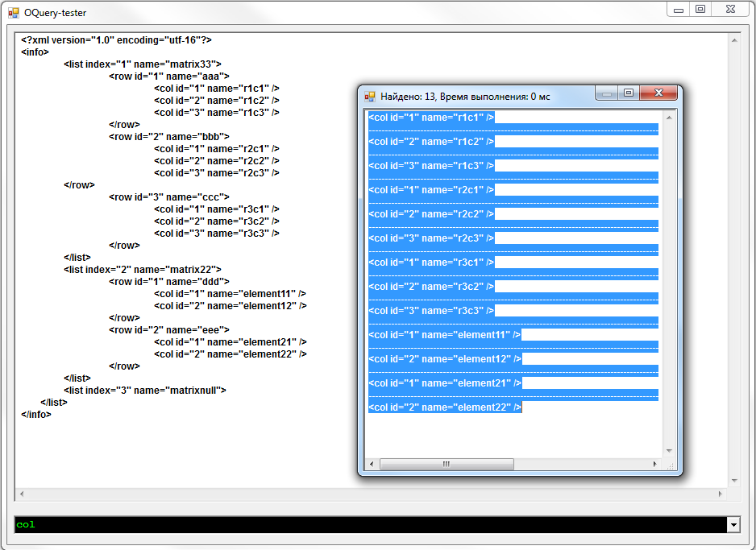Click the results horizontal scrollbar right arrow
Screen dimensions: 756x550
click(x=656, y=465)
